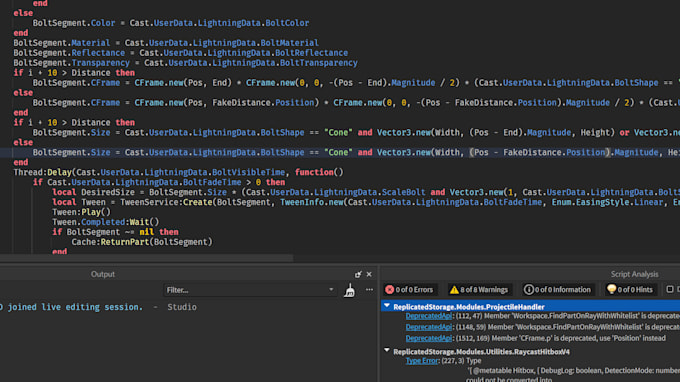This screenshot has width=680, height=382.
Task: Toggle the '0 of 0 Hints' filter
Action: pyautogui.click(x=630, y=290)
